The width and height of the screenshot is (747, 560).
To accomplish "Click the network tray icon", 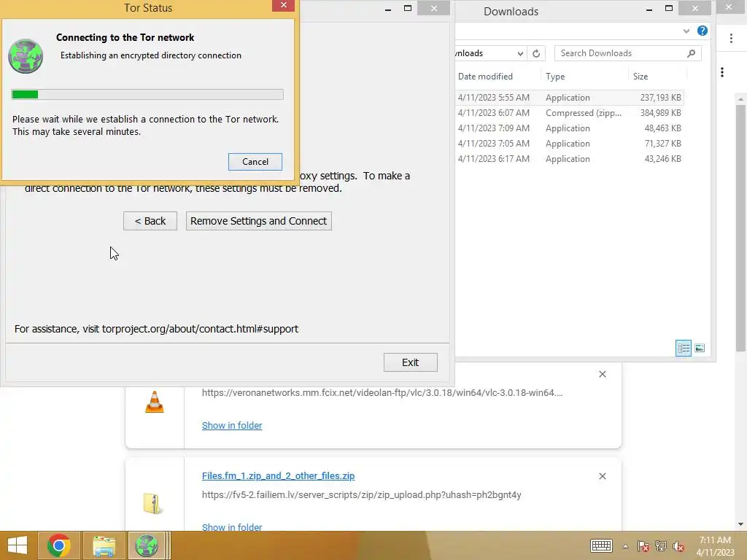I will point(661,546).
